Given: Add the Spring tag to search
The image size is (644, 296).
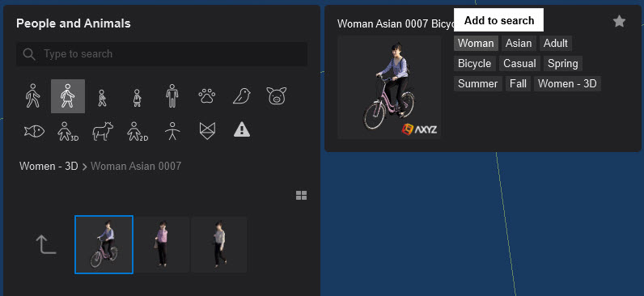Looking at the screenshot, I should point(563,64).
